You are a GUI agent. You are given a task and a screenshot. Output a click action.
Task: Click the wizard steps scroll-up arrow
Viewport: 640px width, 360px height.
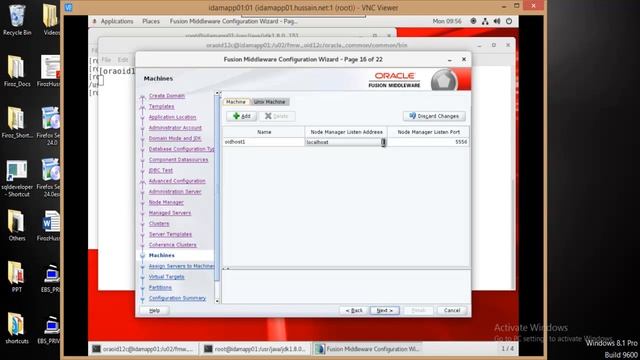[x=217, y=93]
